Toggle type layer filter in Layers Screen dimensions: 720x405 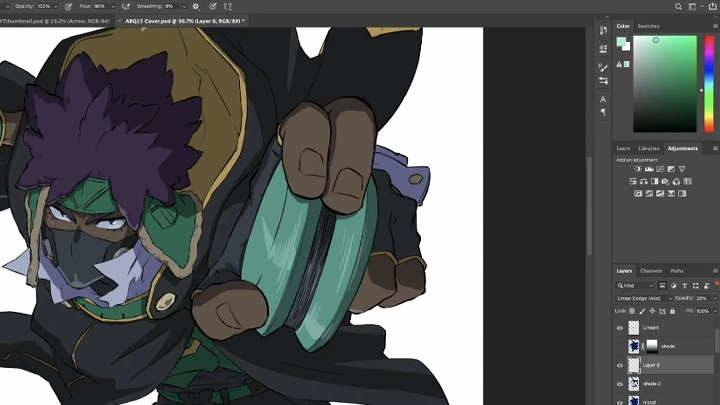coord(684,286)
